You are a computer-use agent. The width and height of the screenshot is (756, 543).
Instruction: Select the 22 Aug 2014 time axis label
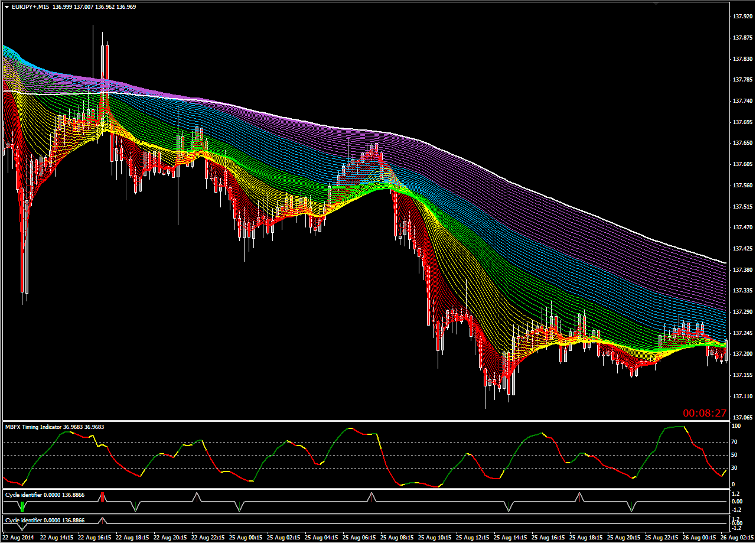(18, 538)
